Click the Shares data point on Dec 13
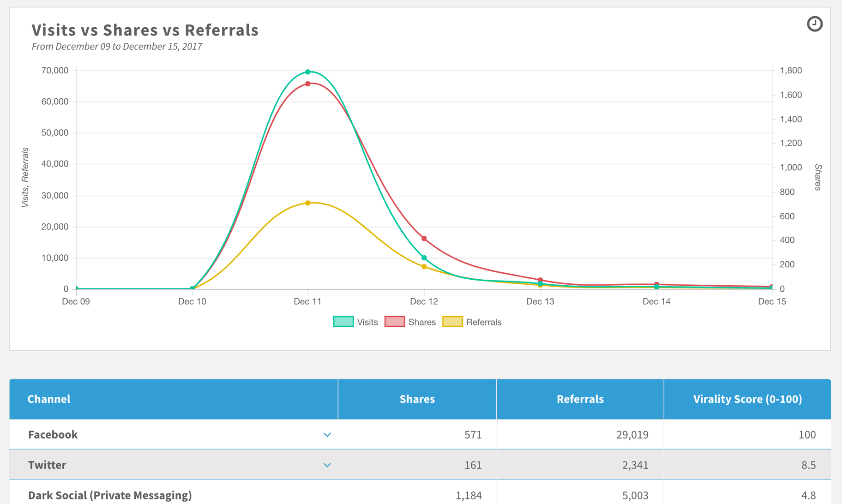Viewport: 842px width, 504px height. tap(541, 280)
